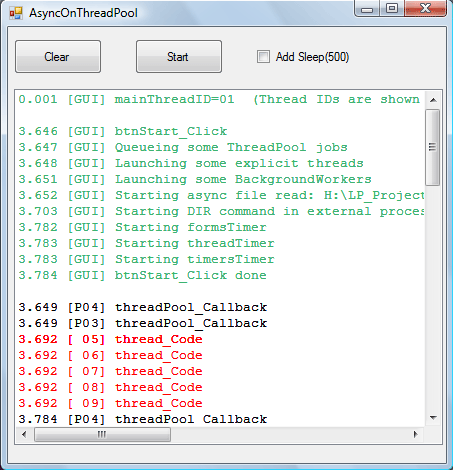
Task: Click the 'Starting formsTimer' log line
Action: click(142, 227)
